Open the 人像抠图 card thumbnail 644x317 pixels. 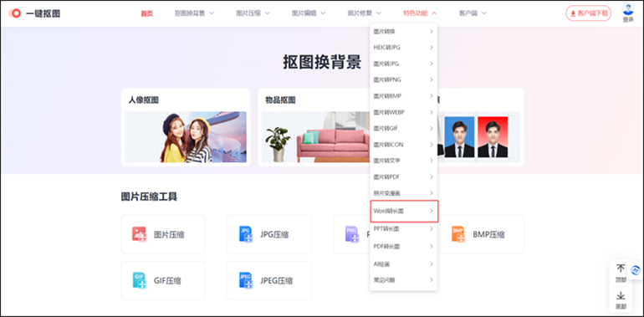tap(186, 137)
